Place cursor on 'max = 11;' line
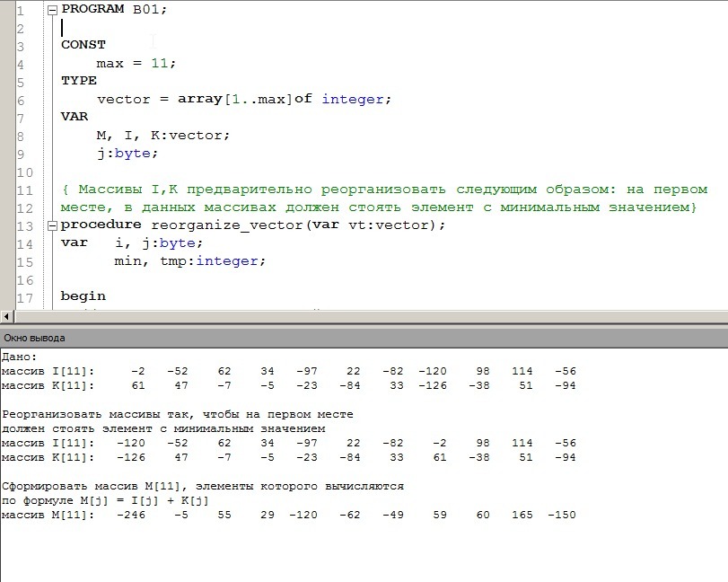 (x=136, y=63)
